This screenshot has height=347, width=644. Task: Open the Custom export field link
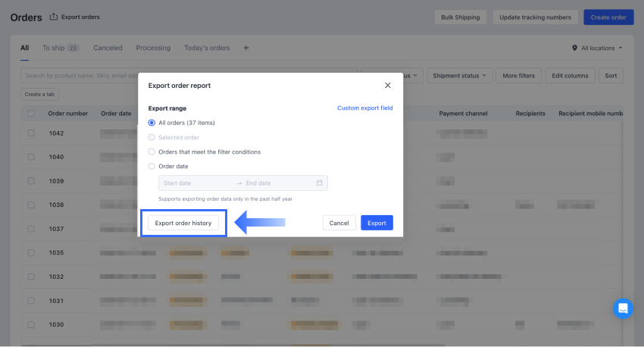(365, 108)
